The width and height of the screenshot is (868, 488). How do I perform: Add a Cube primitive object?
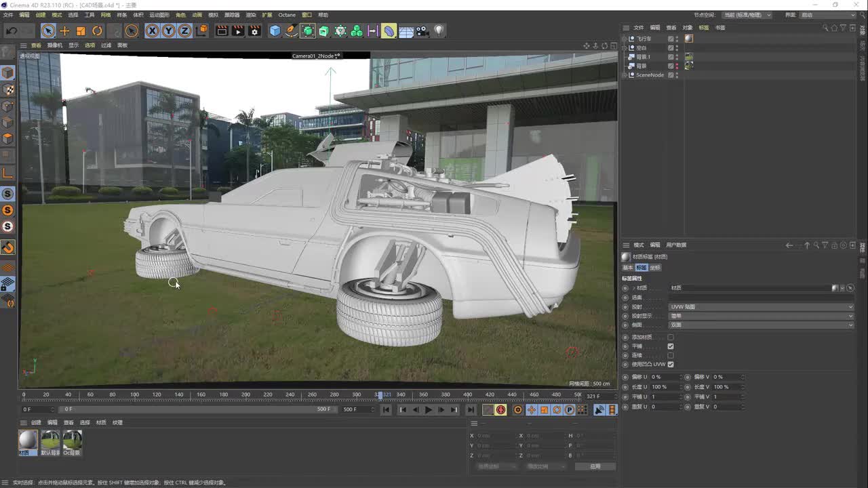tap(275, 30)
